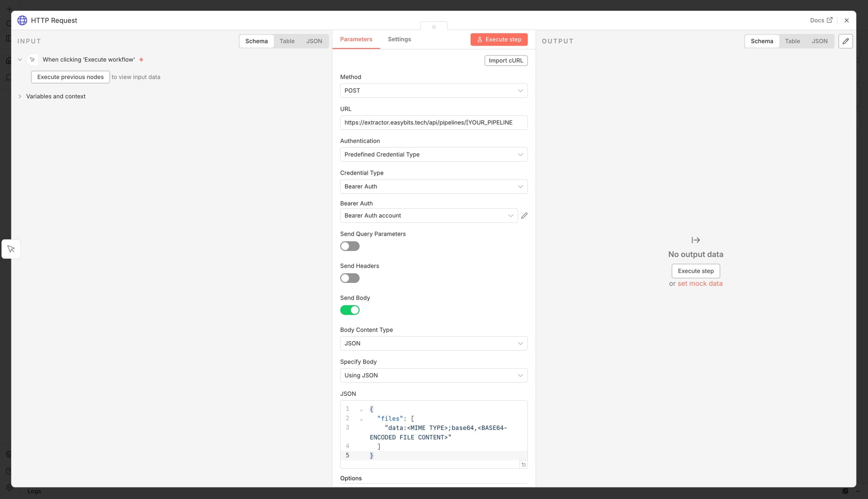
Task: Click inside the URL input field
Action: (433, 122)
